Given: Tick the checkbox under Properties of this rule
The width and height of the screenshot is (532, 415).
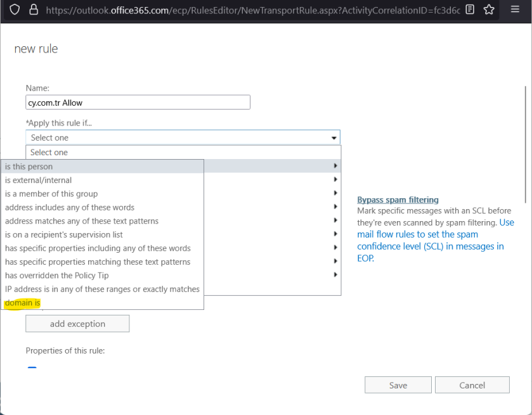Looking at the screenshot, I should [32, 369].
